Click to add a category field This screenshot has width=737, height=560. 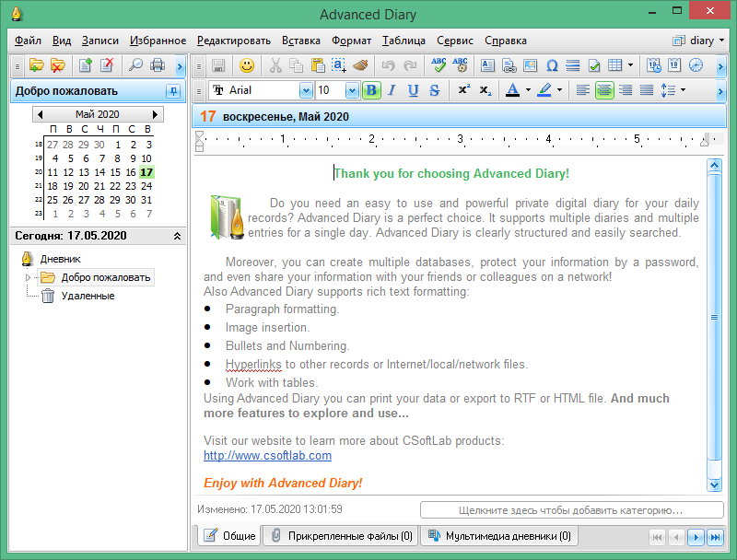571,510
